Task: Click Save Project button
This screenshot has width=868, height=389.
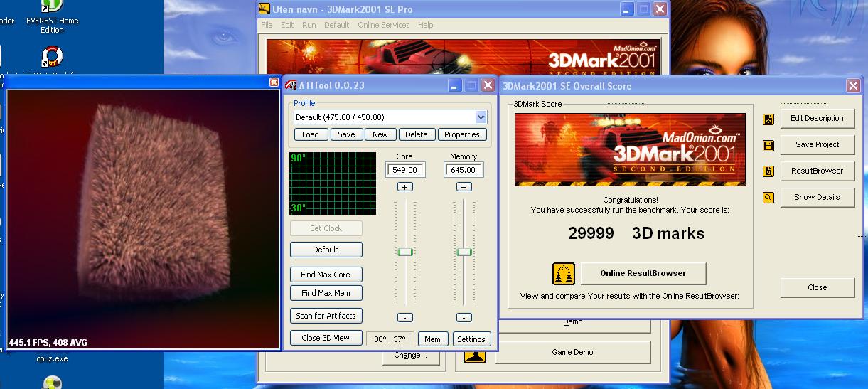Action: point(817,145)
